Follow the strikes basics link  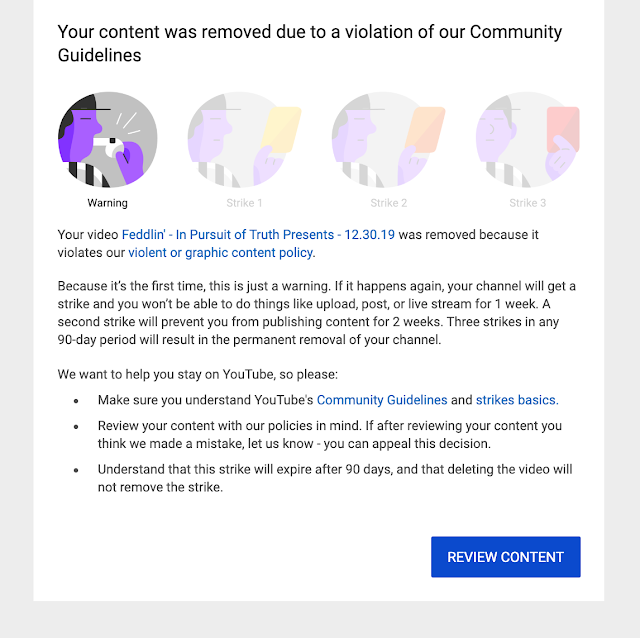[x=517, y=400]
